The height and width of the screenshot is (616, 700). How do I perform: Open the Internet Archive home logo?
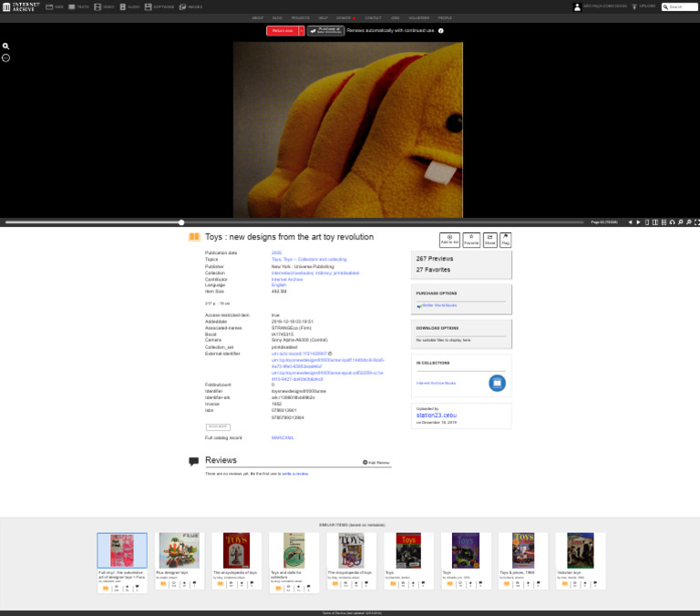coord(21,6)
